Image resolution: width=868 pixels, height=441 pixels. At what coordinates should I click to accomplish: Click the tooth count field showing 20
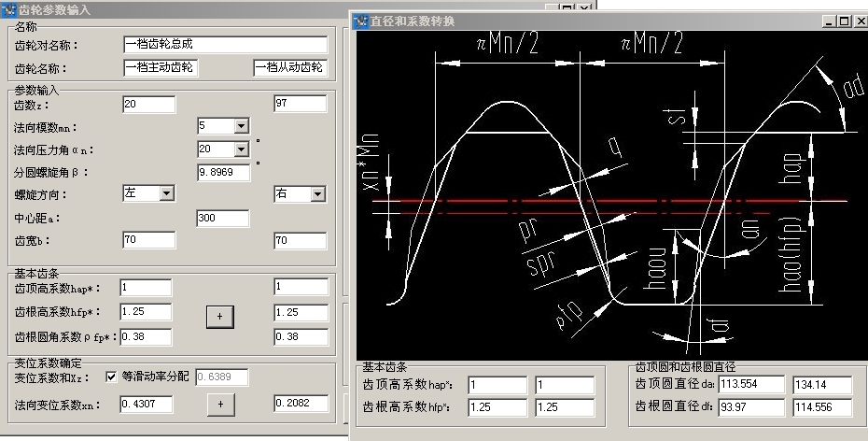point(149,104)
